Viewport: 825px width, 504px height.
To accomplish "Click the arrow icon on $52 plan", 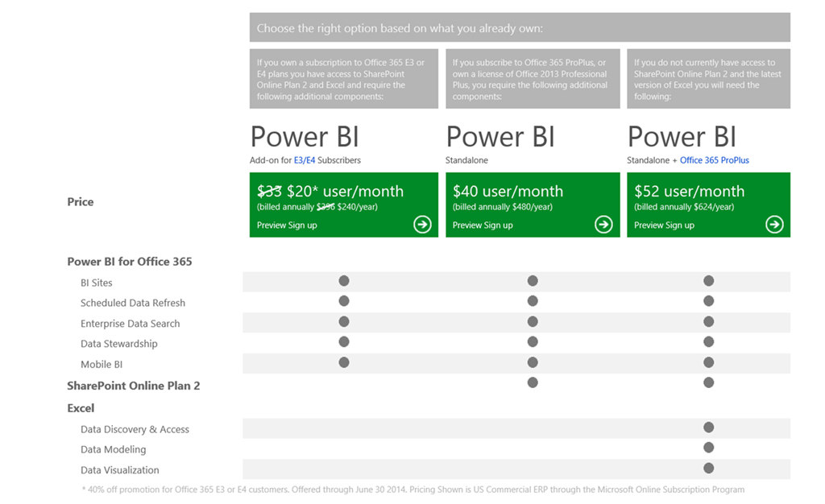I will 774,225.
